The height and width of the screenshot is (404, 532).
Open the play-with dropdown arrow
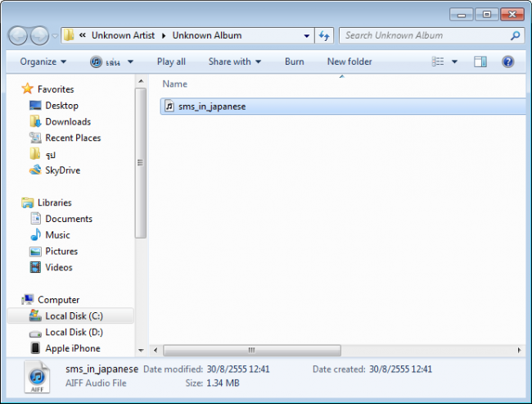[130, 61]
